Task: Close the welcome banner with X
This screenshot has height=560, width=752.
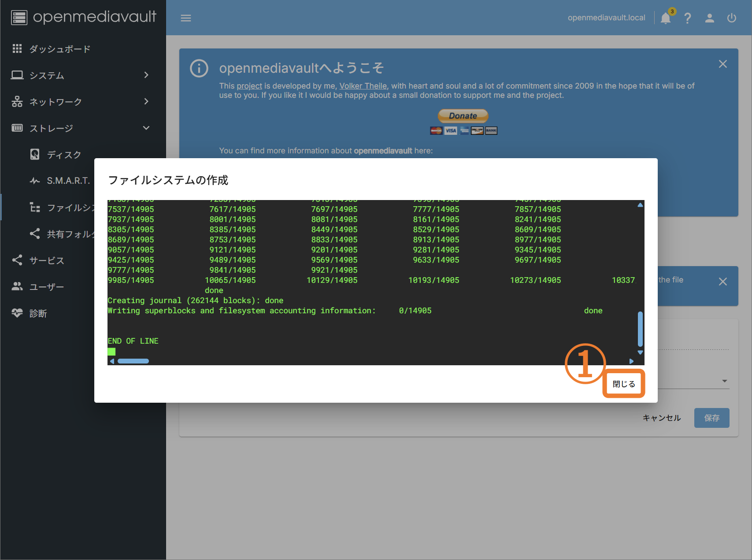Action: pos(723,64)
